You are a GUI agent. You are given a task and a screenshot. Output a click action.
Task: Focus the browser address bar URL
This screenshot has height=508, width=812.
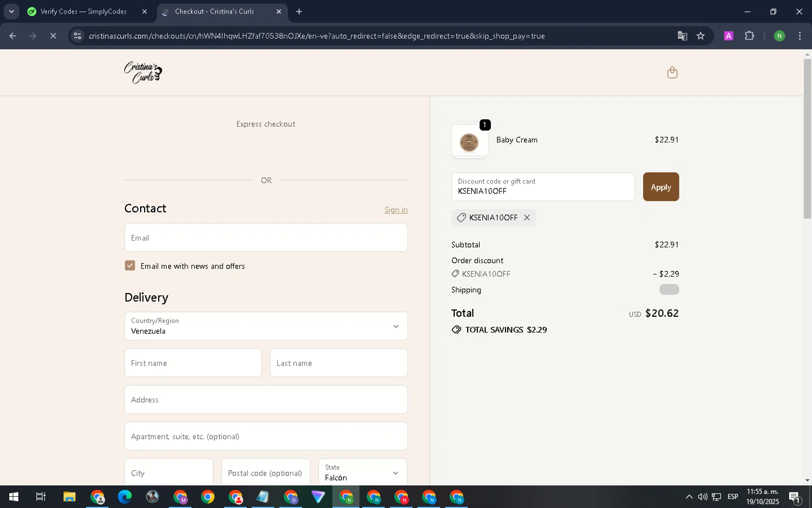(x=317, y=36)
